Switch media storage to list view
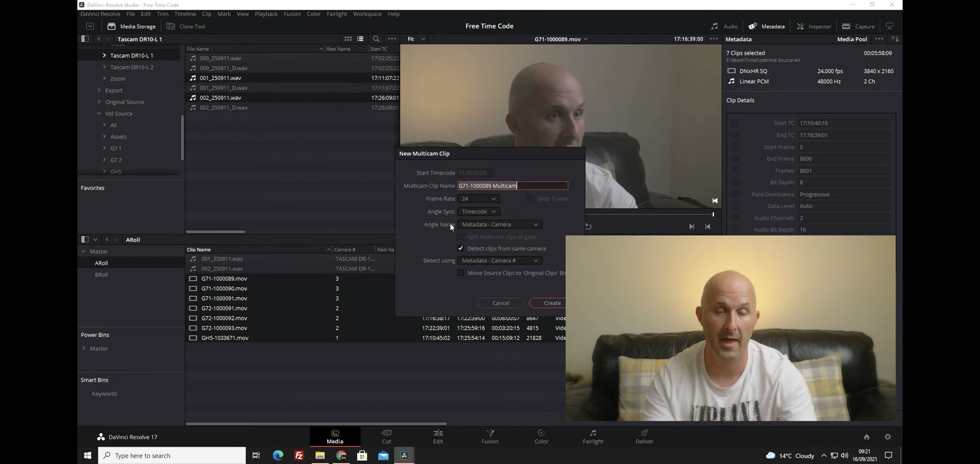 pyautogui.click(x=360, y=39)
